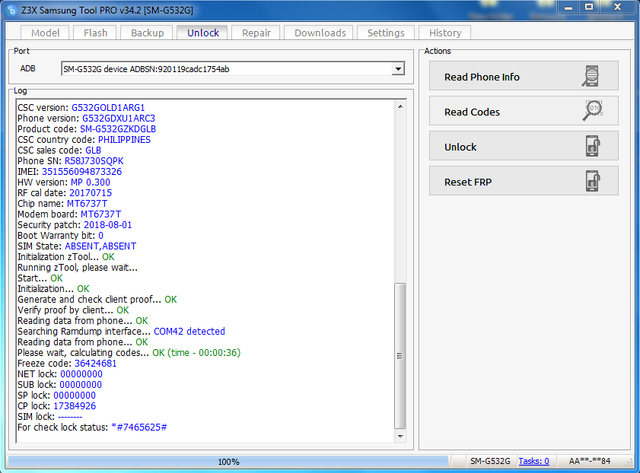Image resolution: width=640 pixels, height=473 pixels.
Task: Click the CSC country code PHILIPPINES
Action: click(x=124, y=140)
